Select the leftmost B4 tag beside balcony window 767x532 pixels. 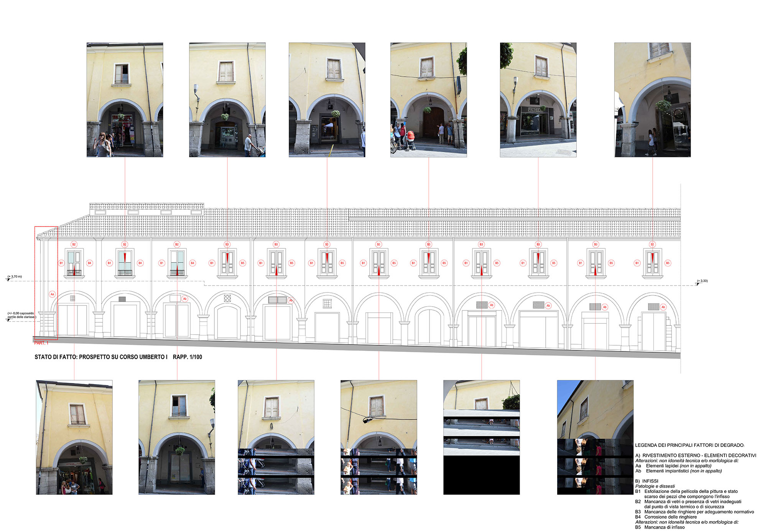89,263
